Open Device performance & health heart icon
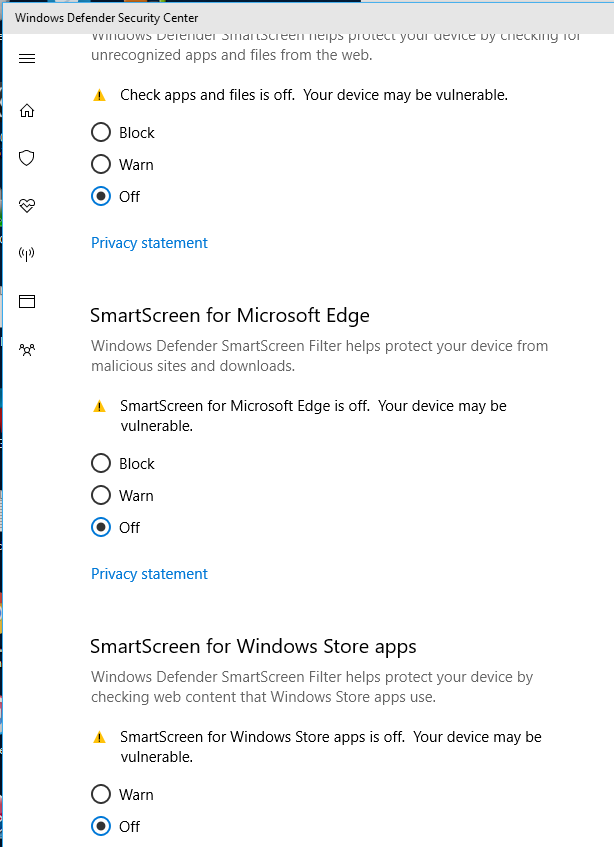This screenshot has height=847, width=614. tap(27, 205)
